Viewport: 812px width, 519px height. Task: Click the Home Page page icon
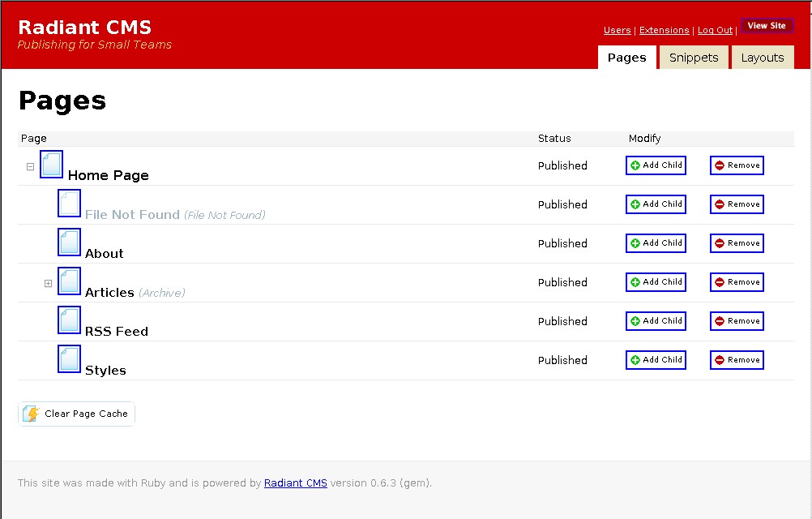(x=51, y=164)
